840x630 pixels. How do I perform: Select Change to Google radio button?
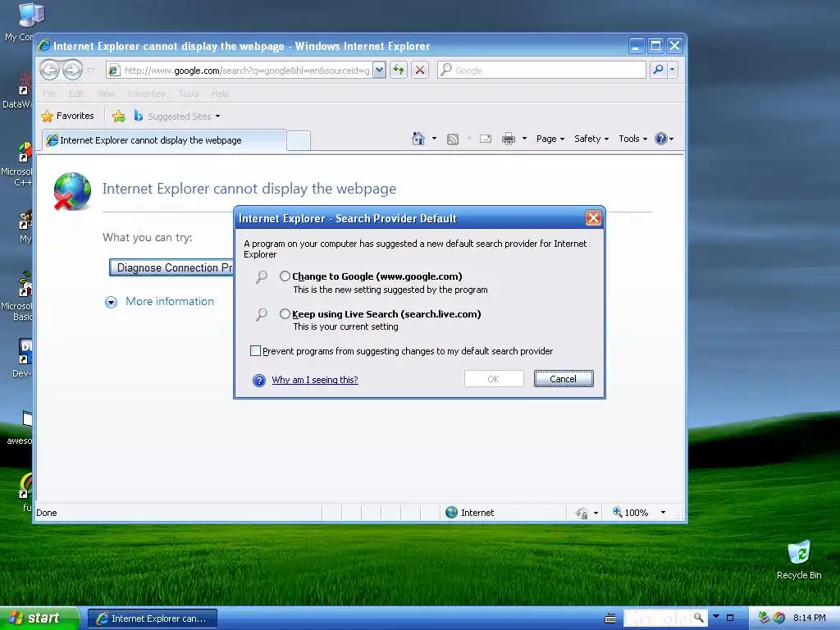(x=285, y=276)
